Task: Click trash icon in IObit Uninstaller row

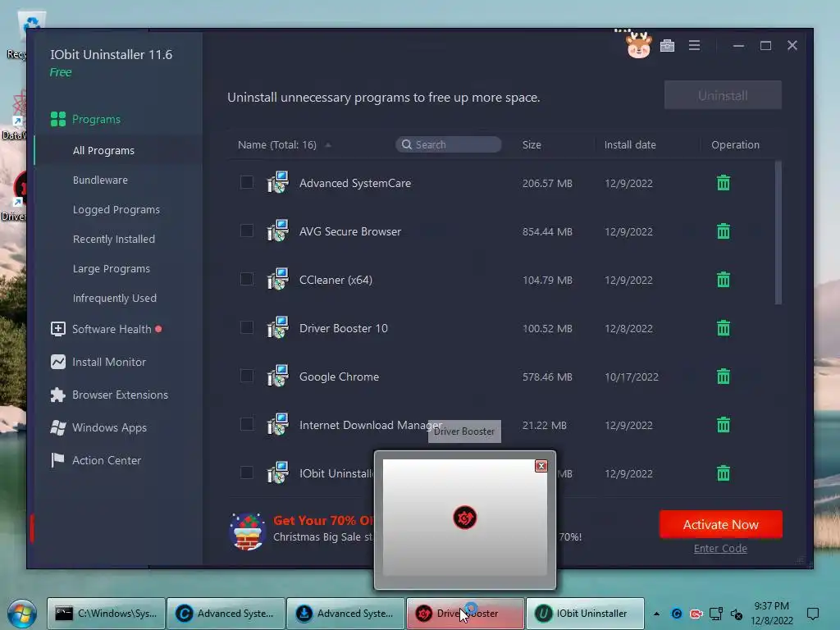Action: (724, 473)
